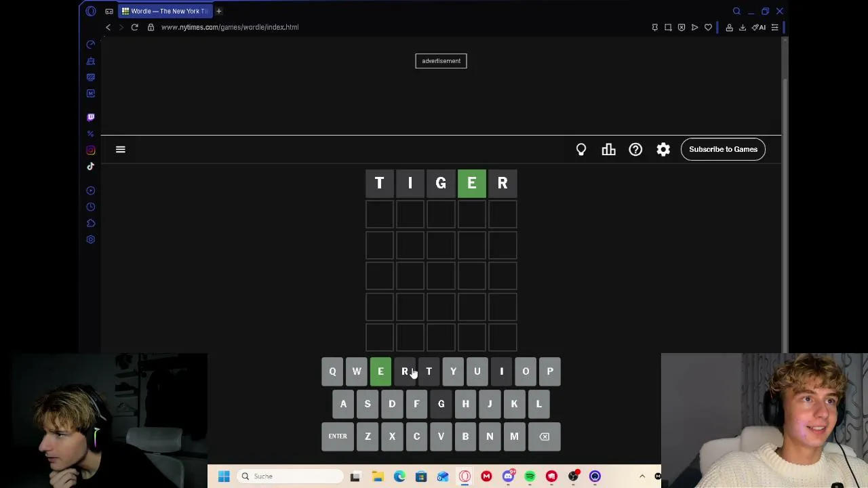Open Instagram in the browser sidebar
The width and height of the screenshot is (868, 488).
click(x=91, y=150)
